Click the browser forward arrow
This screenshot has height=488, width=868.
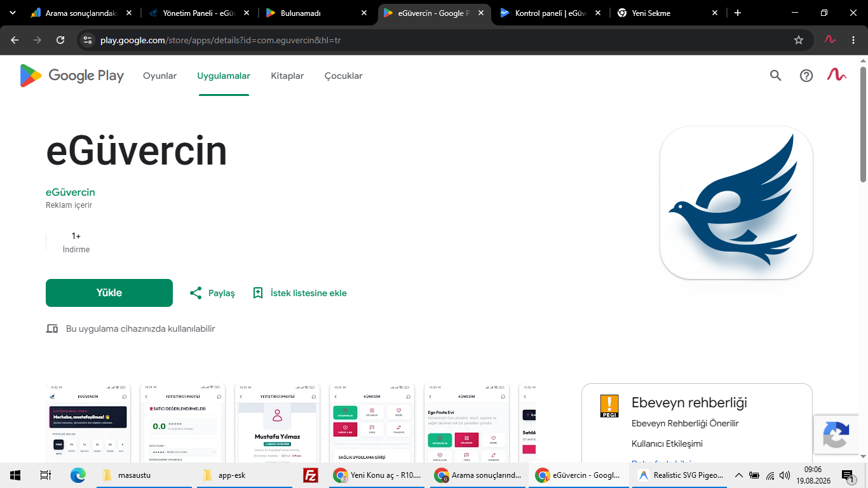(x=37, y=40)
